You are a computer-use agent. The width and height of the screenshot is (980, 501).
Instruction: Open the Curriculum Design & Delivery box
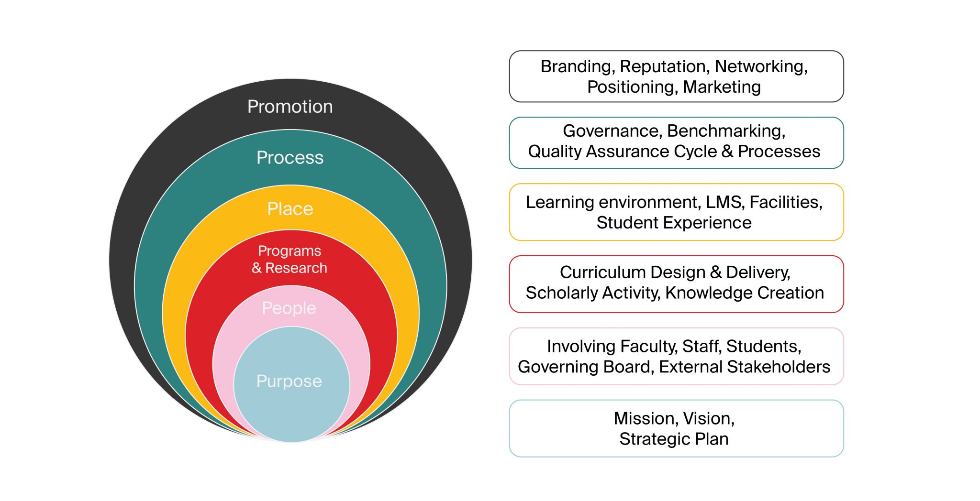click(x=676, y=284)
